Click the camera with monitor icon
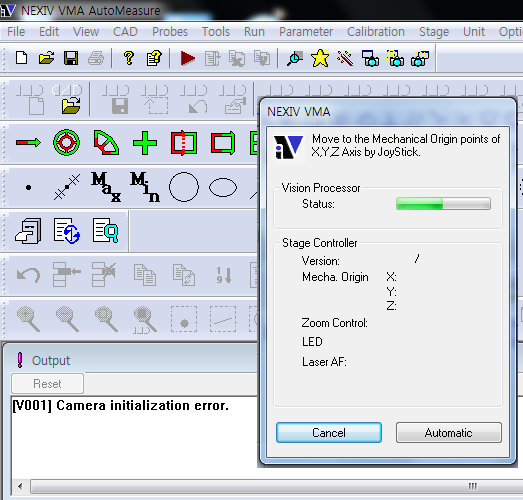 coord(370,58)
